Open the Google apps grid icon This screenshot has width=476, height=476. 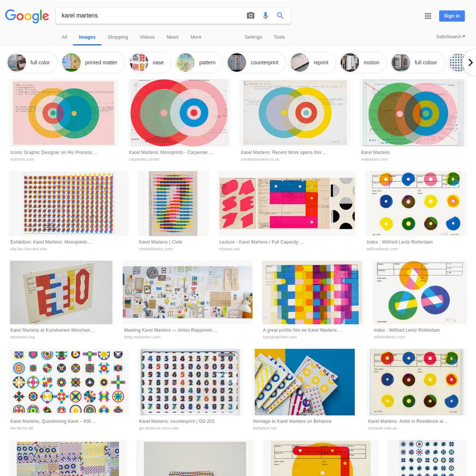click(x=428, y=16)
